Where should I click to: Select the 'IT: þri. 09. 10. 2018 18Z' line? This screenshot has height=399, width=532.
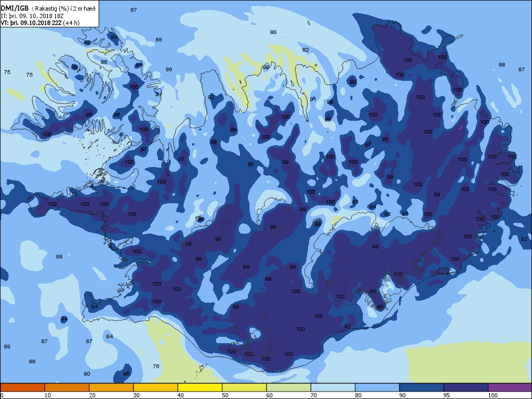(x=32, y=15)
